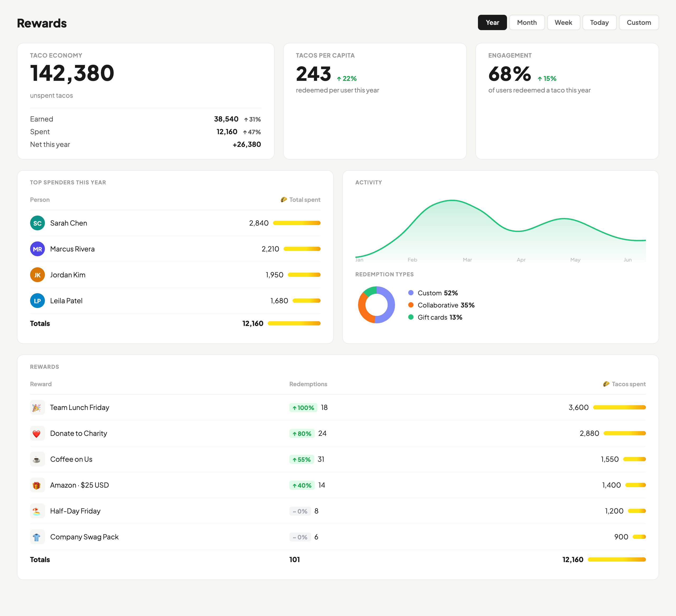Click Company Swag Pack's 0% badge
The image size is (676, 616).
(x=300, y=537)
